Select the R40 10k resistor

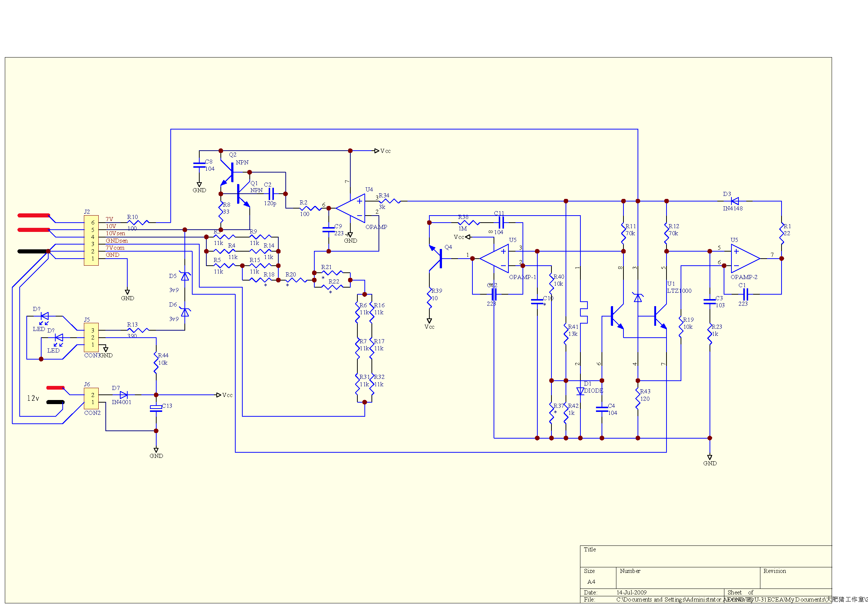coord(551,284)
